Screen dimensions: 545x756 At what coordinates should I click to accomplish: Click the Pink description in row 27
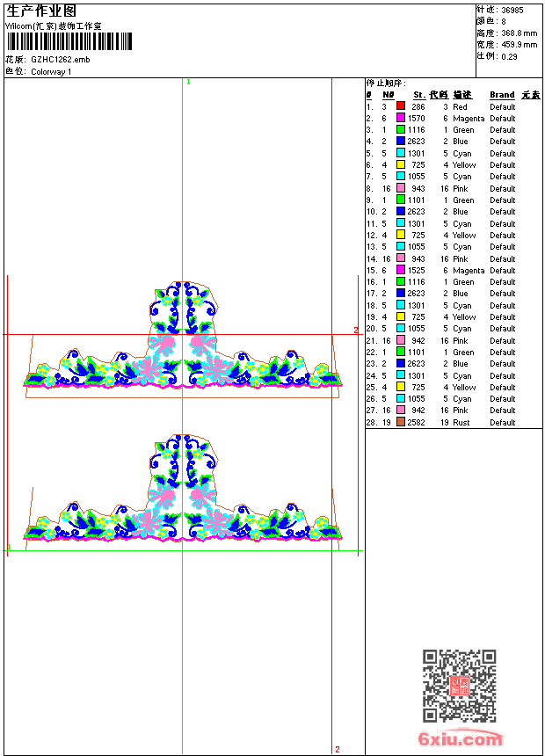click(x=460, y=411)
